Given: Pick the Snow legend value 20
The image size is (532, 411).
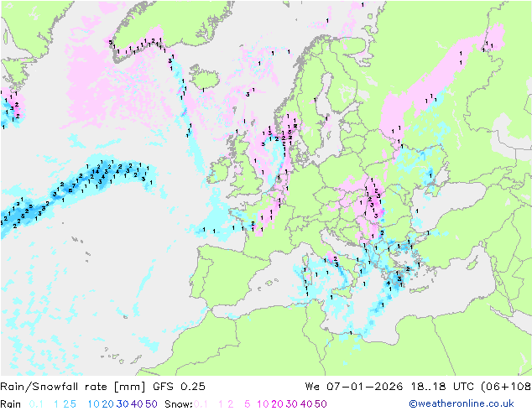Looking at the screenshot, I should [277, 404].
